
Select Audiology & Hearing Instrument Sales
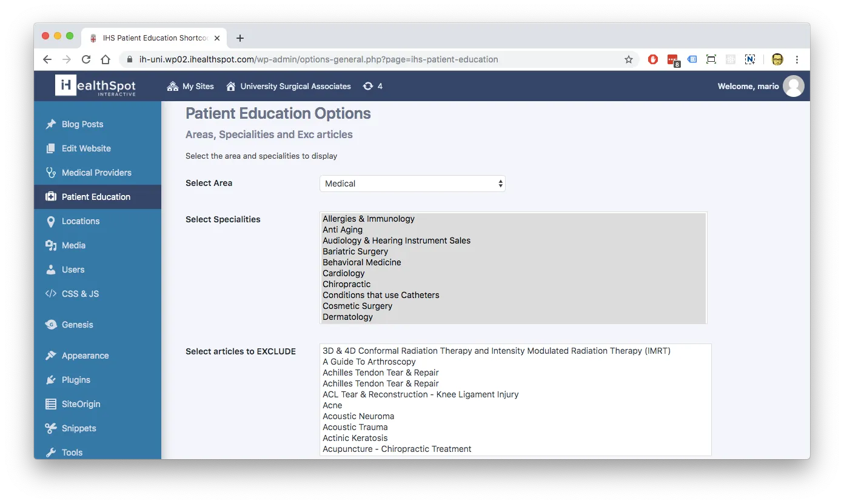[514, 240]
